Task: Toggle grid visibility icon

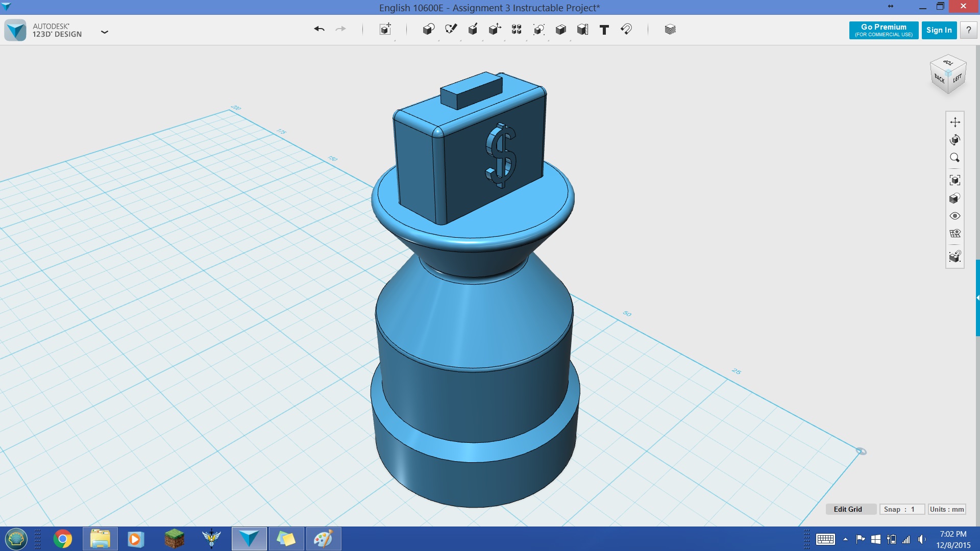Action: point(955,234)
